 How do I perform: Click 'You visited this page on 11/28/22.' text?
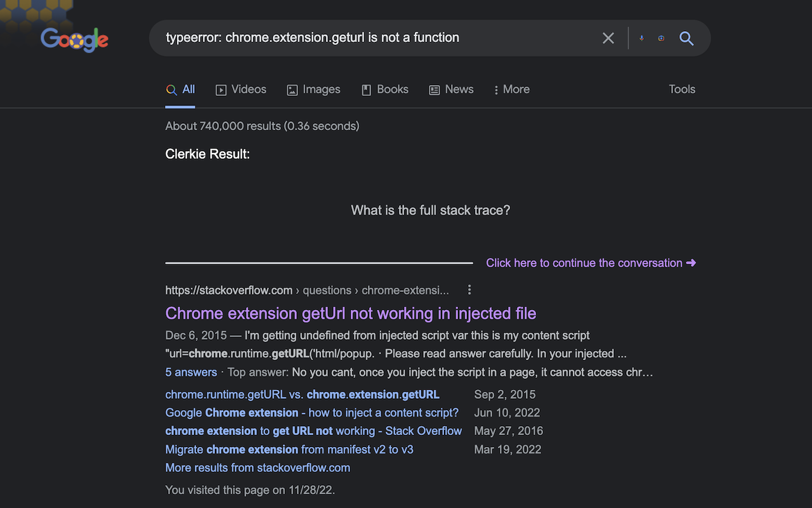(250, 490)
